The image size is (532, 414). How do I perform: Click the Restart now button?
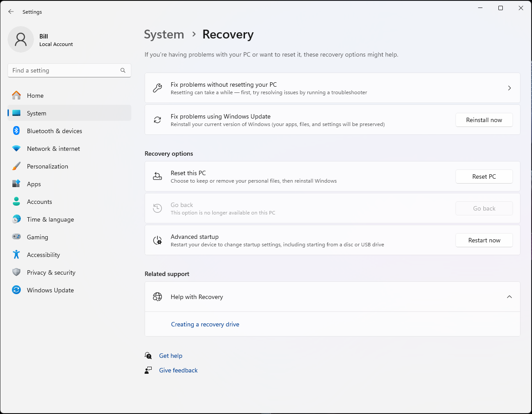484,240
